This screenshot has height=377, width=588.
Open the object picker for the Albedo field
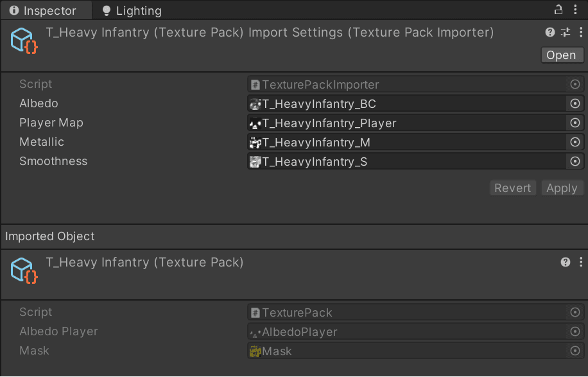coord(575,103)
